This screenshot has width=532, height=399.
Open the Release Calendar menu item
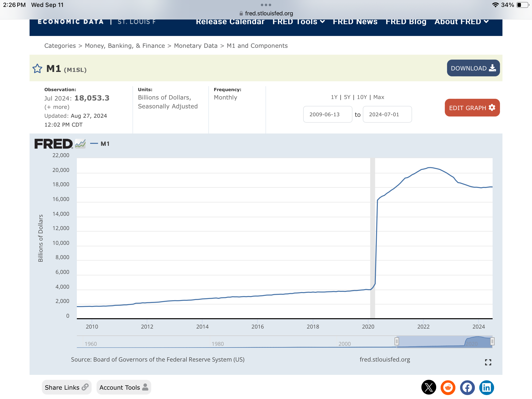click(230, 22)
